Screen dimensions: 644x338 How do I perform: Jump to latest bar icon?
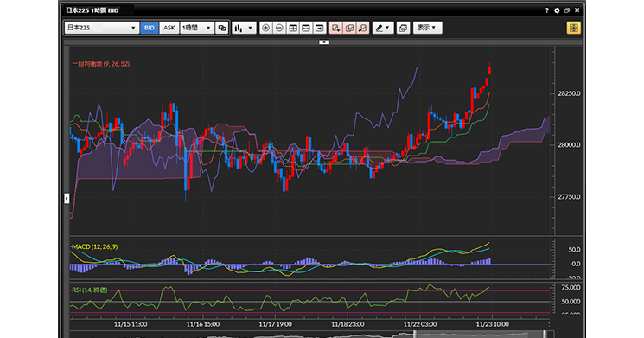[x=319, y=28]
